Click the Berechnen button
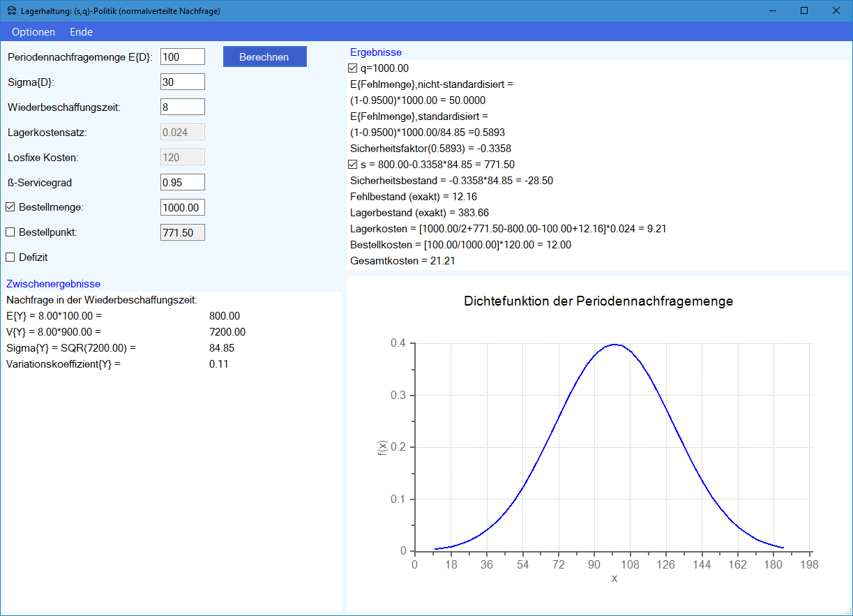Viewport: 853px width, 616px height. (x=264, y=57)
